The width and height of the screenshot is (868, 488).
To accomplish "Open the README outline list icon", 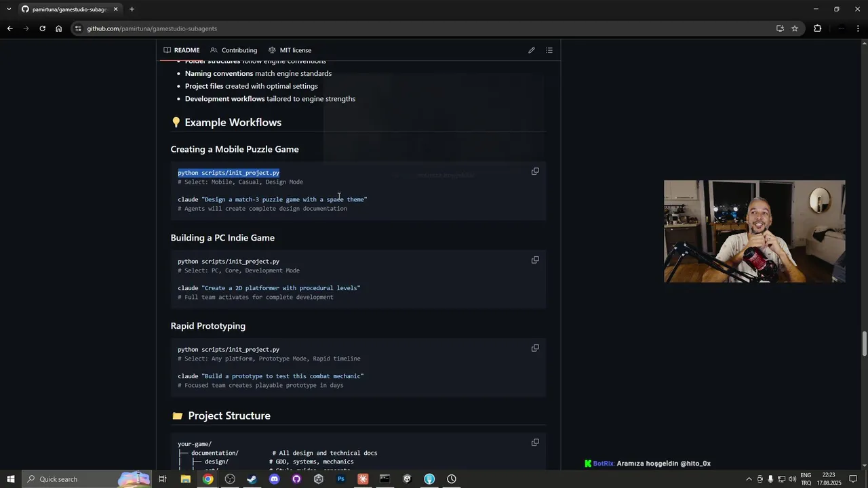I will (549, 50).
